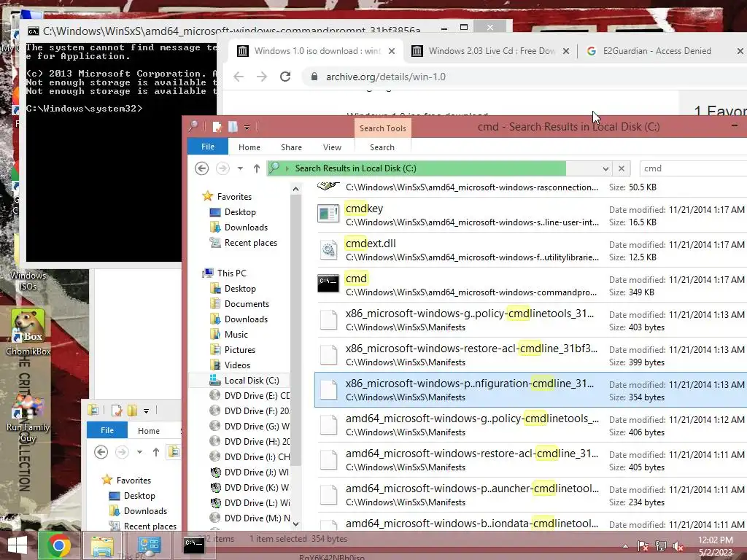This screenshot has width=747, height=560.
Task: Open the File tab in search Explorer
Action: click(x=208, y=147)
